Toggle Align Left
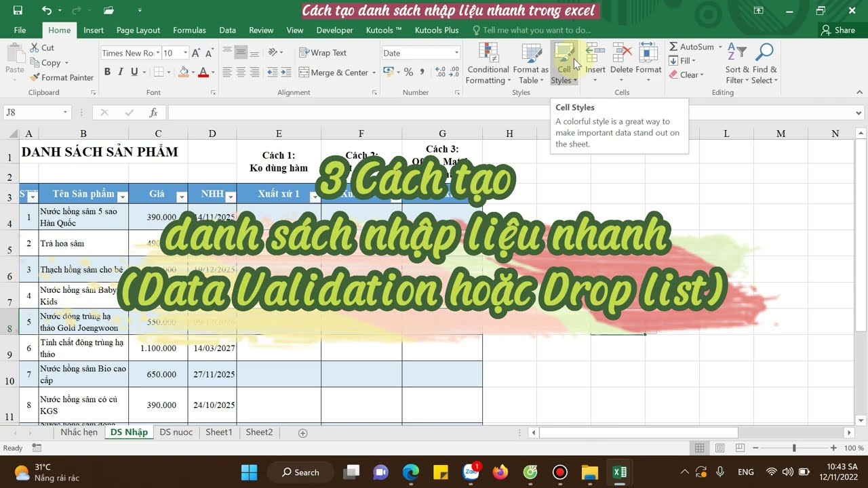 click(227, 72)
